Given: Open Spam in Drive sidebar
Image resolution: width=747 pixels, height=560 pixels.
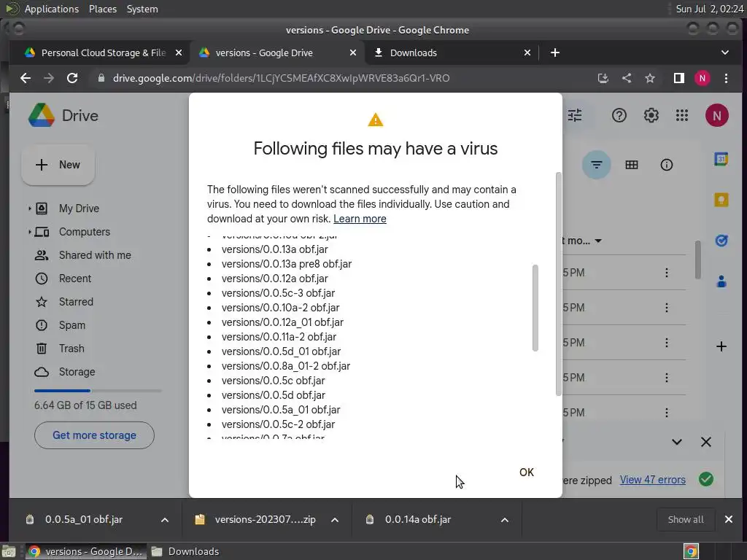Looking at the screenshot, I should click(72, 325).
